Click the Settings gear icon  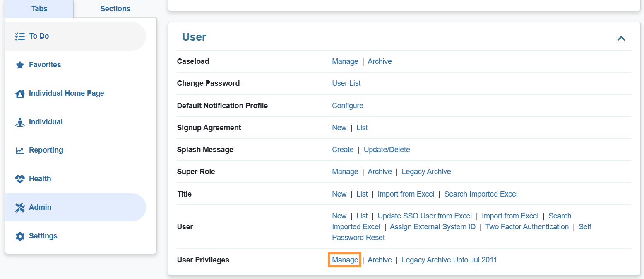click(x=20, y=236)
